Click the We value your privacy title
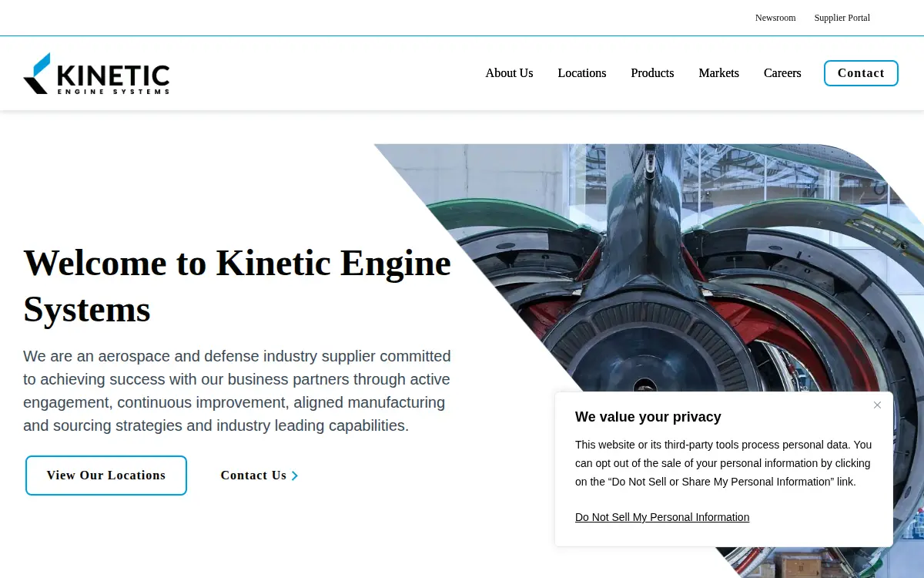The height and width of the screenshot is (578, 924). pyautogui.click(x=648, y=417)
